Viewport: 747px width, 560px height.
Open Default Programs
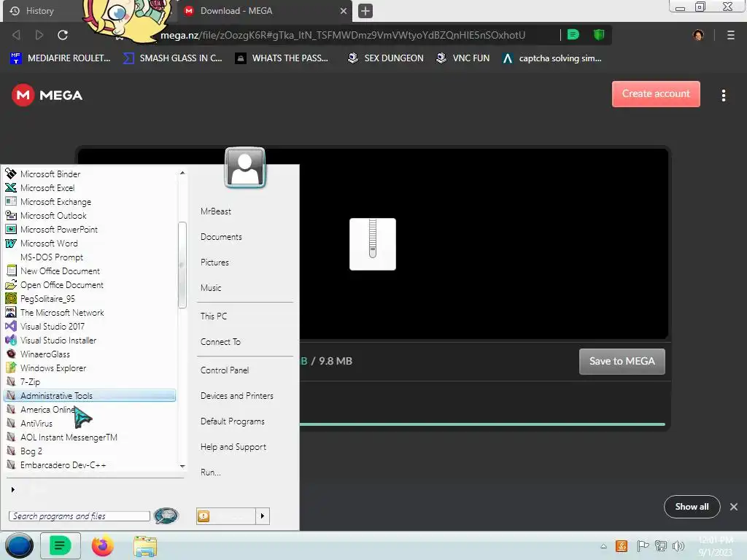[x=232, y=421]
